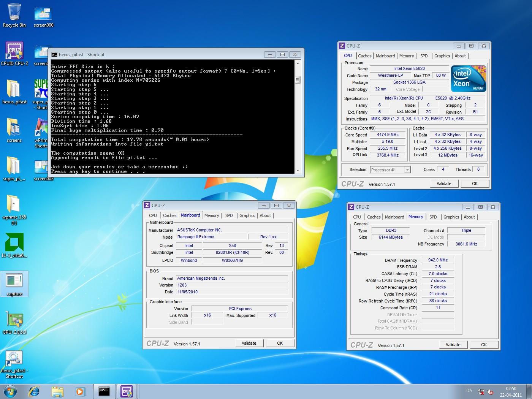
Task: Open Mainboard tab in the top CPU-Z window
Action: click(x=385, y=56)
